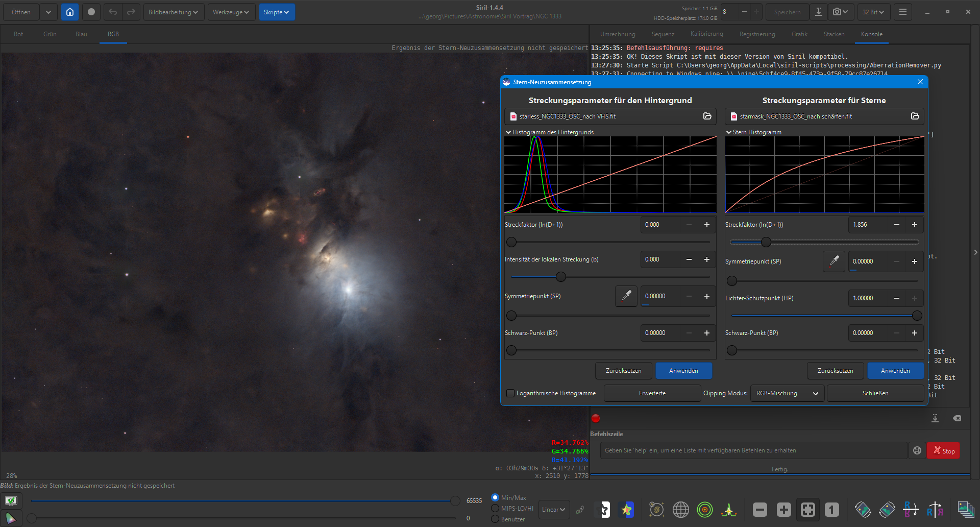This screenshot has height=527, width=980.
Task: Click the Erweiterte button
Action: coord(652,393)
